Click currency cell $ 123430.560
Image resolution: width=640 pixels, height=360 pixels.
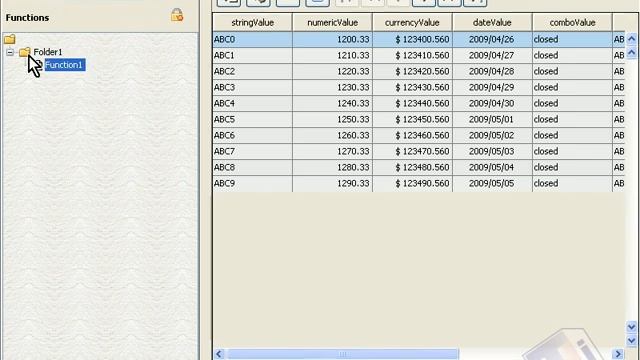412,87
